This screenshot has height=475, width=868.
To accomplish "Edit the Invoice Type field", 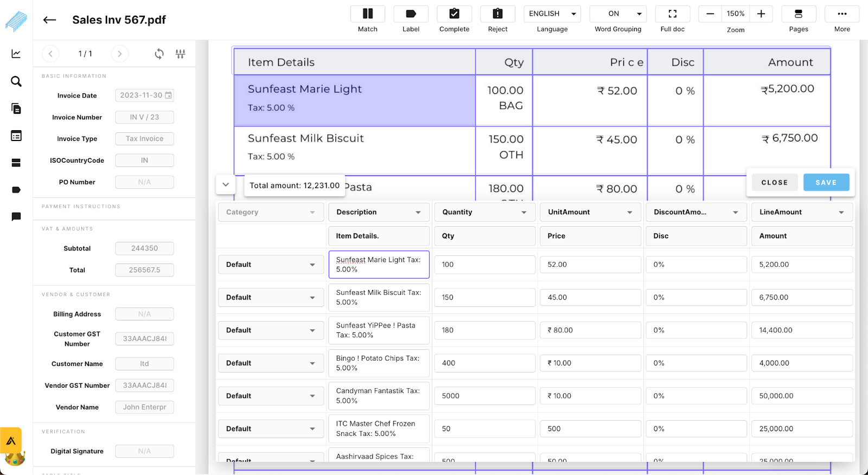I will pyautogui.click(x=144, y=139).
